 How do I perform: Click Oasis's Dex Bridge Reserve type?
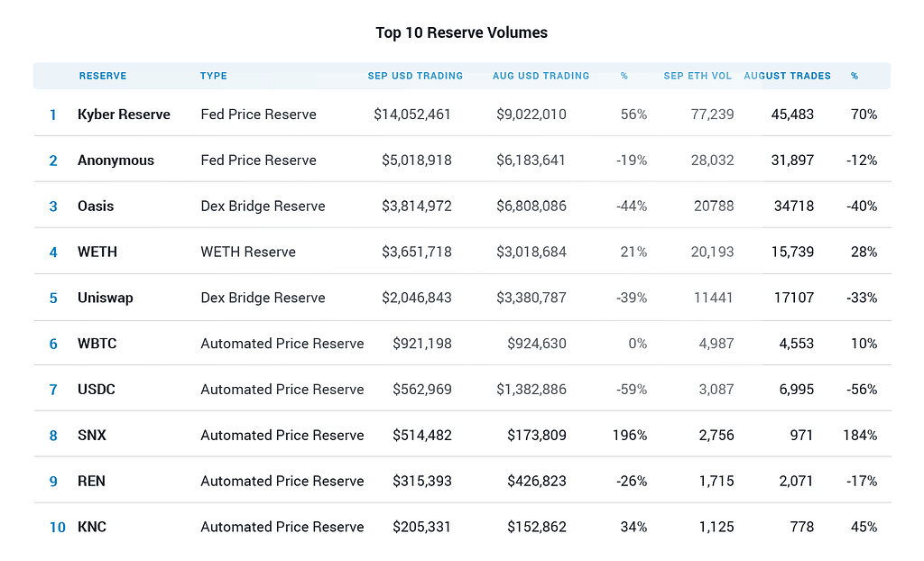[263, 207]
